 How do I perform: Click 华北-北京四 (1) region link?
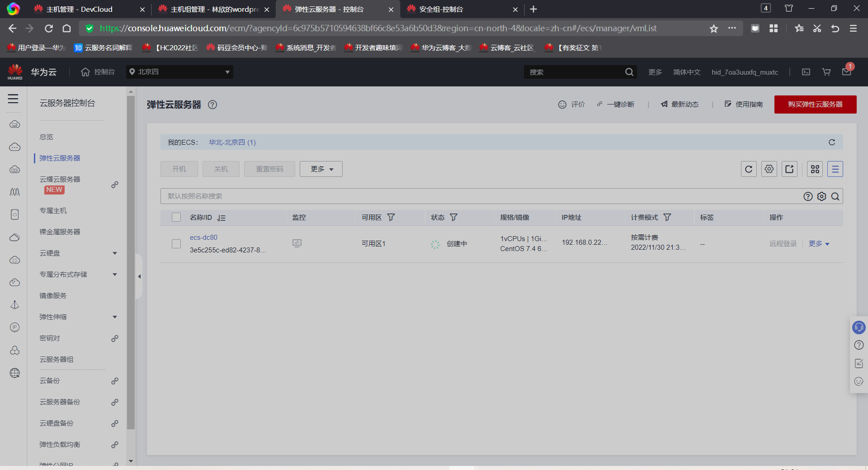coord(232,142)
